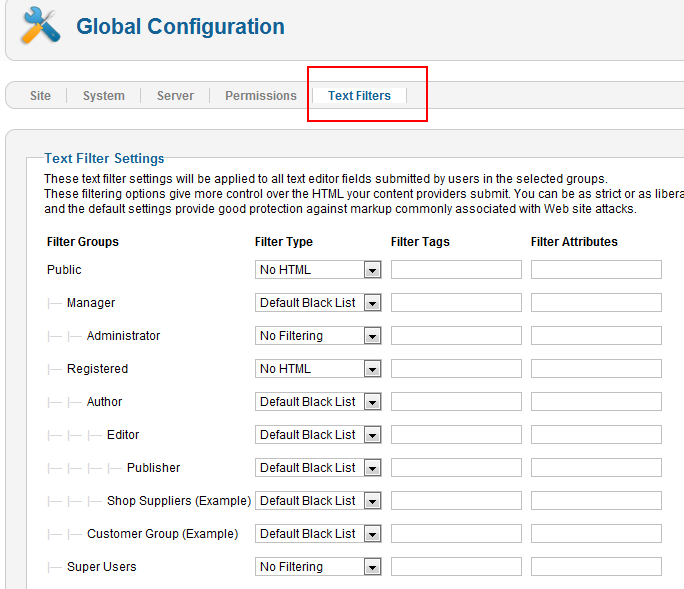Click the Customer Group (Example) label

pyautogui.click(x=162, y=534)
